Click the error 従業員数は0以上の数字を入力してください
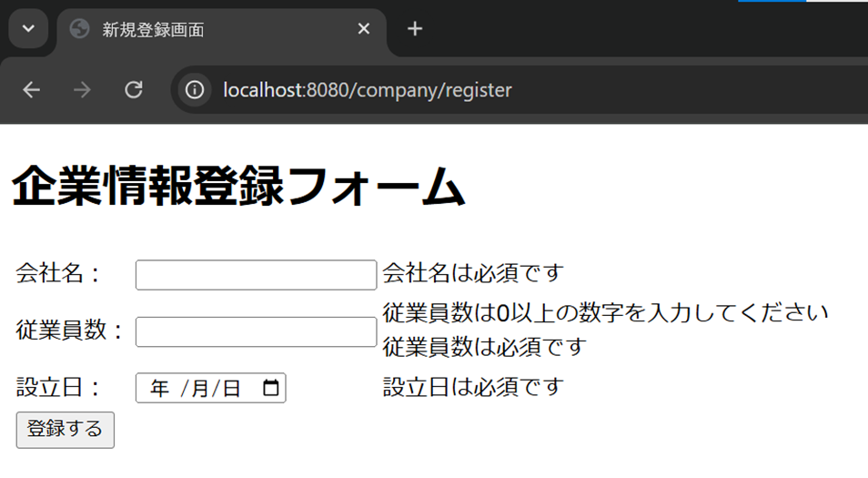 606,313
